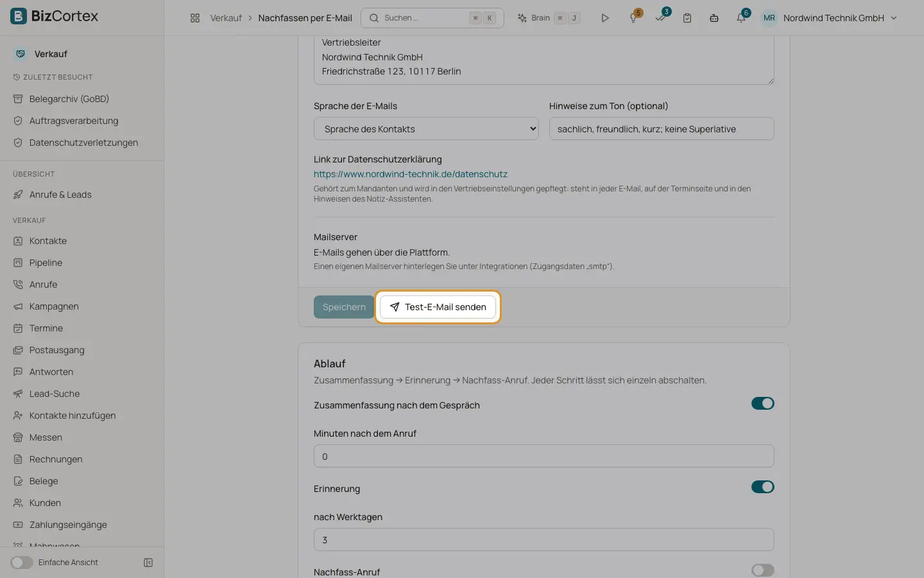924x578 pixels.
Task: Click the Hinweise zum Ton input field
Action: 662,128
